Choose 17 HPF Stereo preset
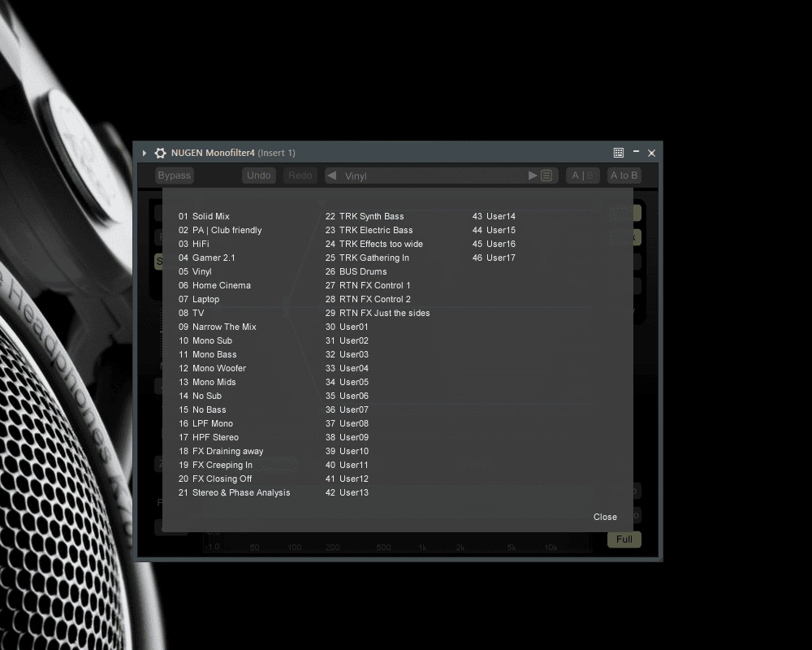The width and height of the screenshot is (812, 650). click(209, 437)
